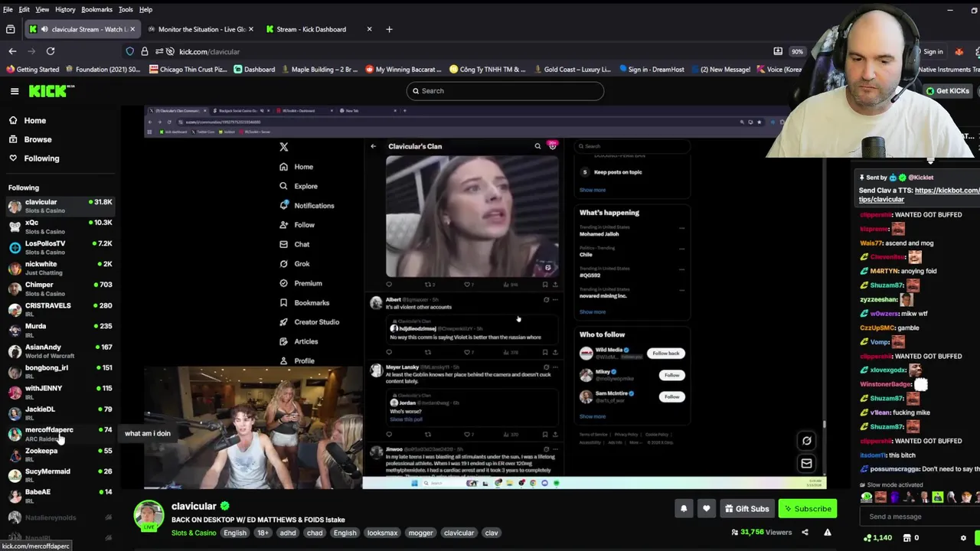Click the Sign in button
Screen dimensions: 980x551
933,51
